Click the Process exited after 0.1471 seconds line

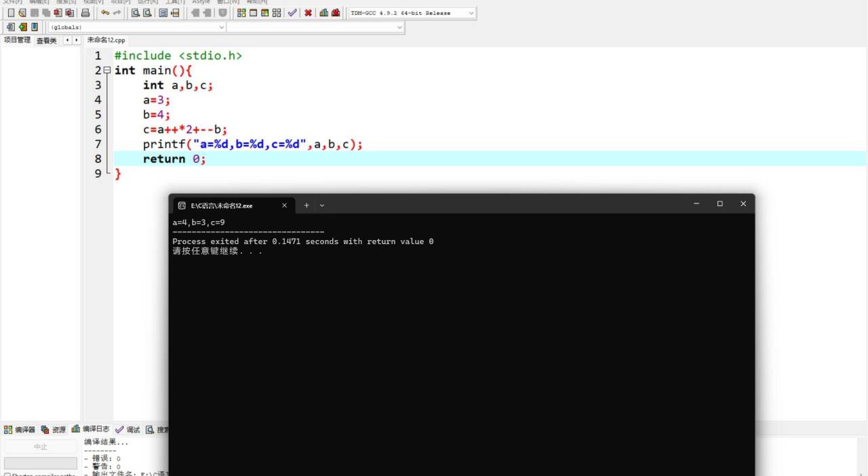303,241
